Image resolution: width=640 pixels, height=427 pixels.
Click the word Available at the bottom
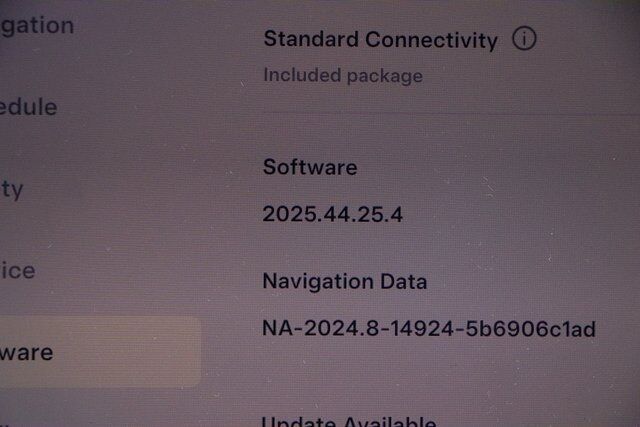click(390, 421)
